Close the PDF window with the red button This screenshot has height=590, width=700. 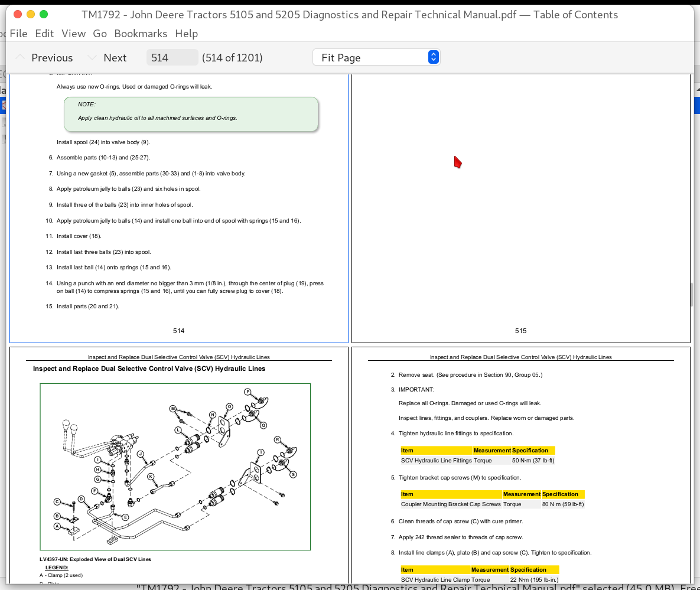17,14
